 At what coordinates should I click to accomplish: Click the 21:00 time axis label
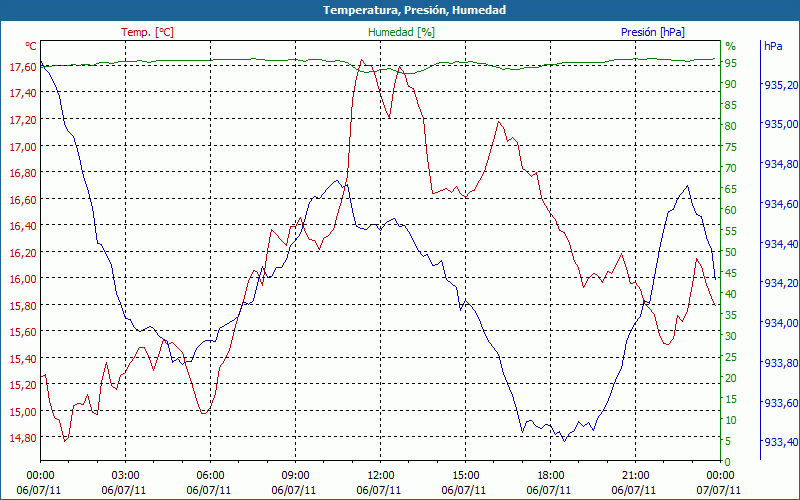(x=635, y=476)
